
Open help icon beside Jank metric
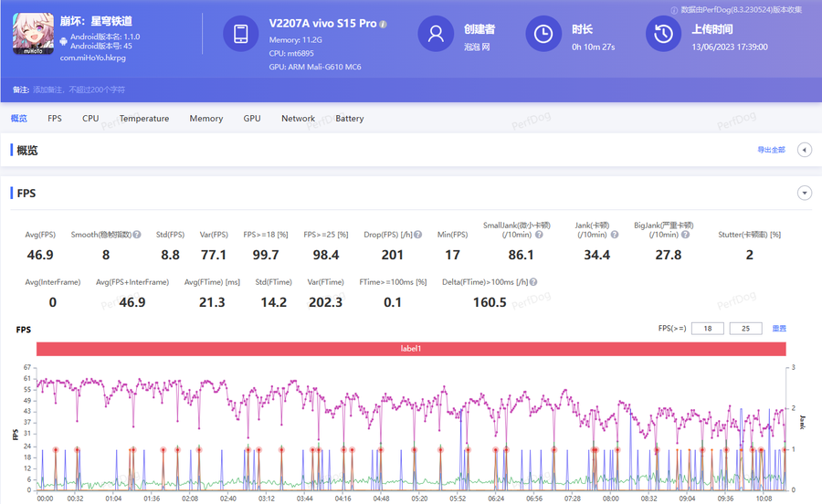point(615,235)
